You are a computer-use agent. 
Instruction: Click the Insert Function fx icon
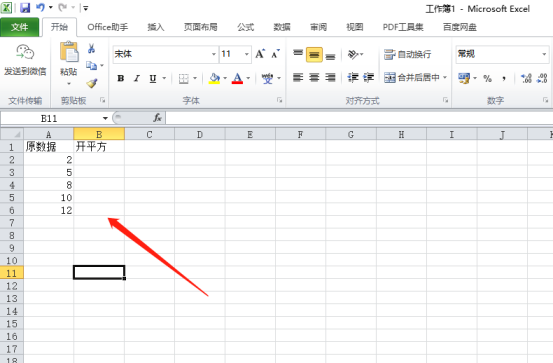pyautogui.click(x=157, y=118)
